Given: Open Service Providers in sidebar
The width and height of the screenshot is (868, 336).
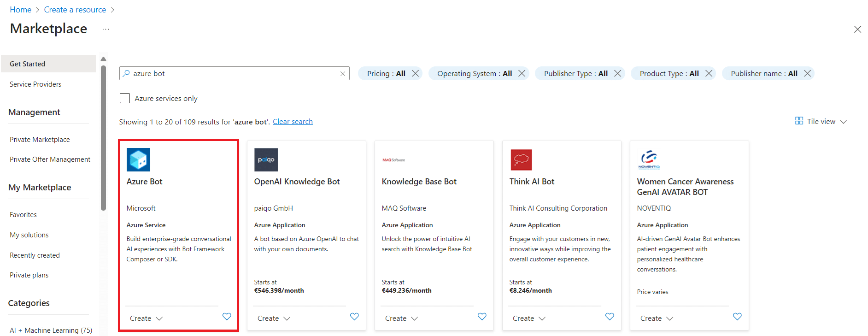Looking at the screenshot, I should pos(35,84).
